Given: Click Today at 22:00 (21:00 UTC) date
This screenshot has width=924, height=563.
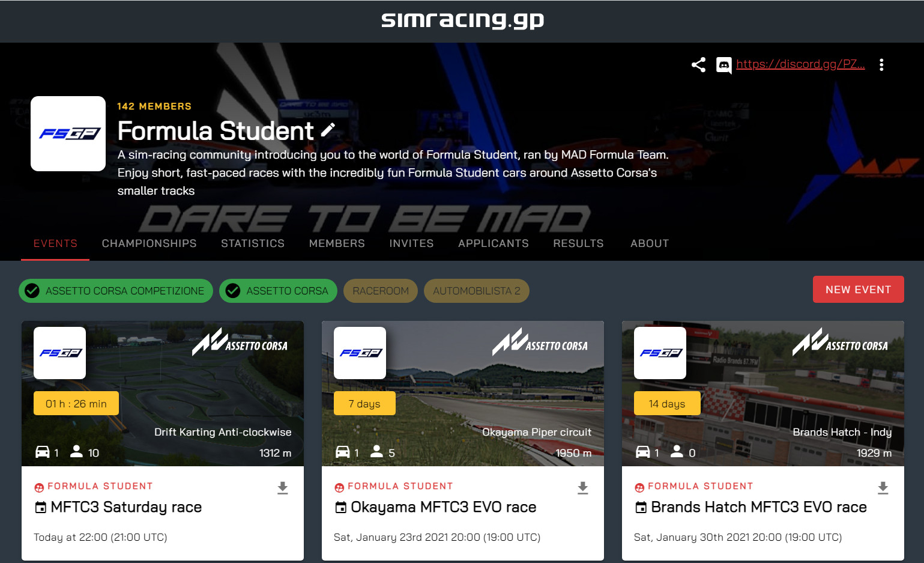Looking at the screenshot, I should pos(100,537).
